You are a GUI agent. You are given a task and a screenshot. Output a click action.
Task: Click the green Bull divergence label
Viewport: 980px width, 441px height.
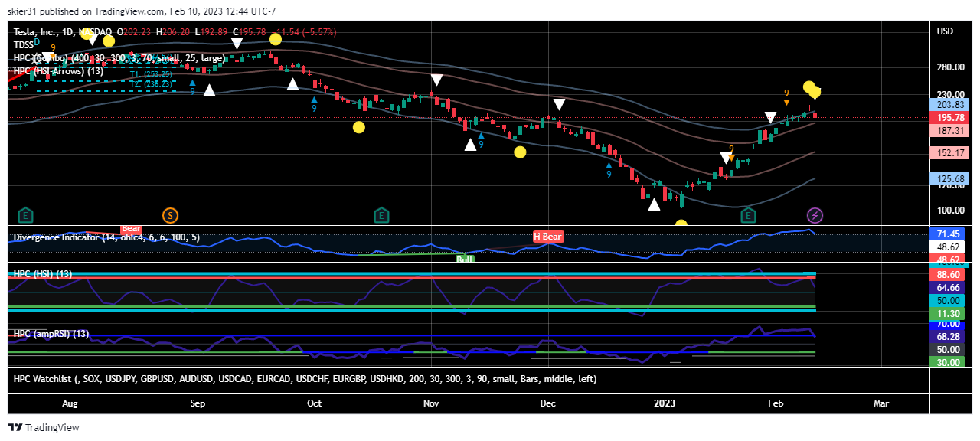click(465, 259)
